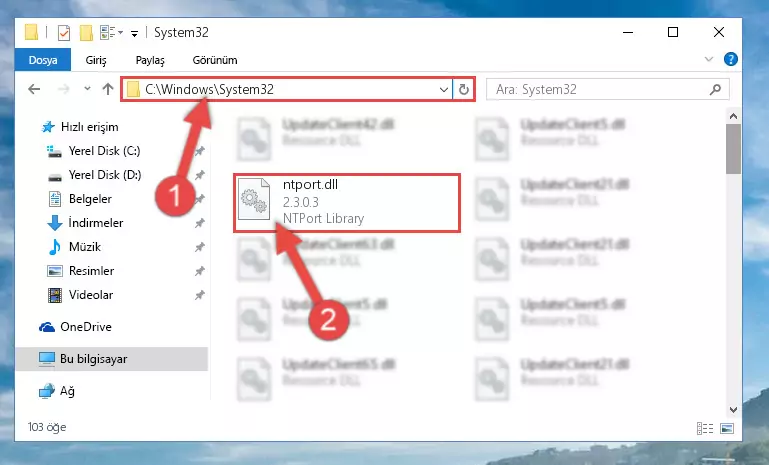Maximize the System32 window
769x465 pixels.
click(673, 32)
